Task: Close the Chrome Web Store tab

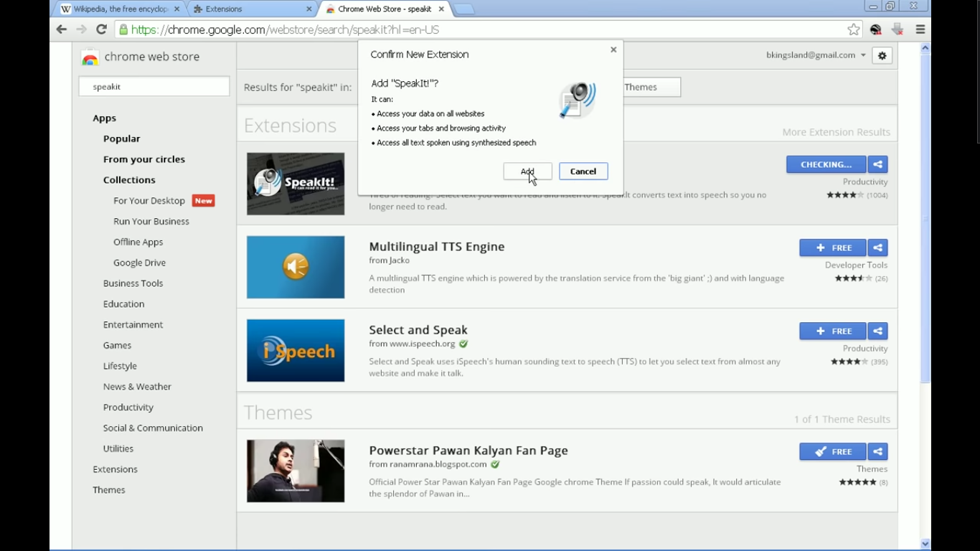Action: (x=441, y=9)
